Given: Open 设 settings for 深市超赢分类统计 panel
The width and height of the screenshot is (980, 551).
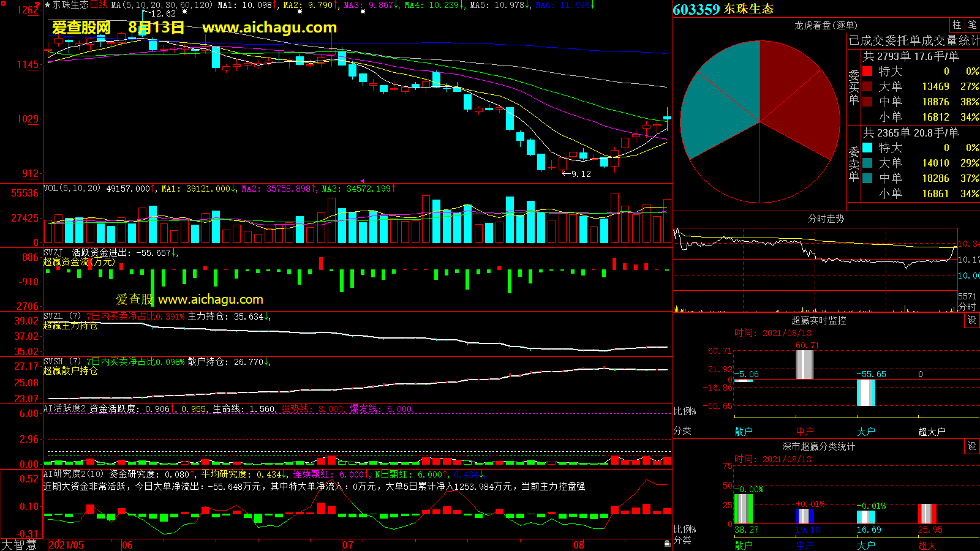Looking at the screenshot, I should pyautogui.click(x=972, y=446).
